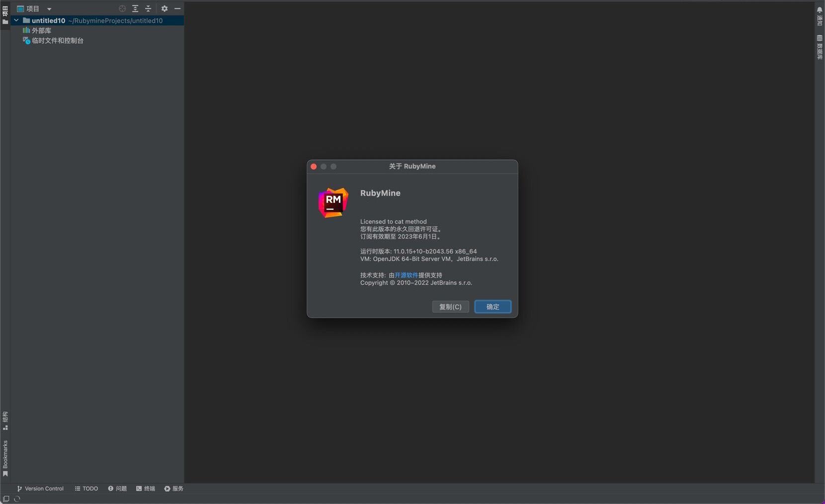Click the tool windows quick-access icon in status bar
The image size is (825, 504).
point(6,499)
